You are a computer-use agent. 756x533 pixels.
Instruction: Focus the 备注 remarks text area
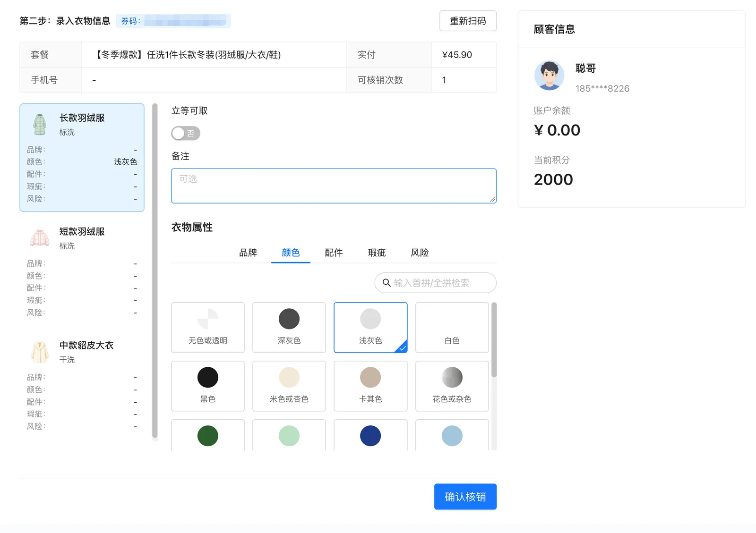click(x=334, y=186)
